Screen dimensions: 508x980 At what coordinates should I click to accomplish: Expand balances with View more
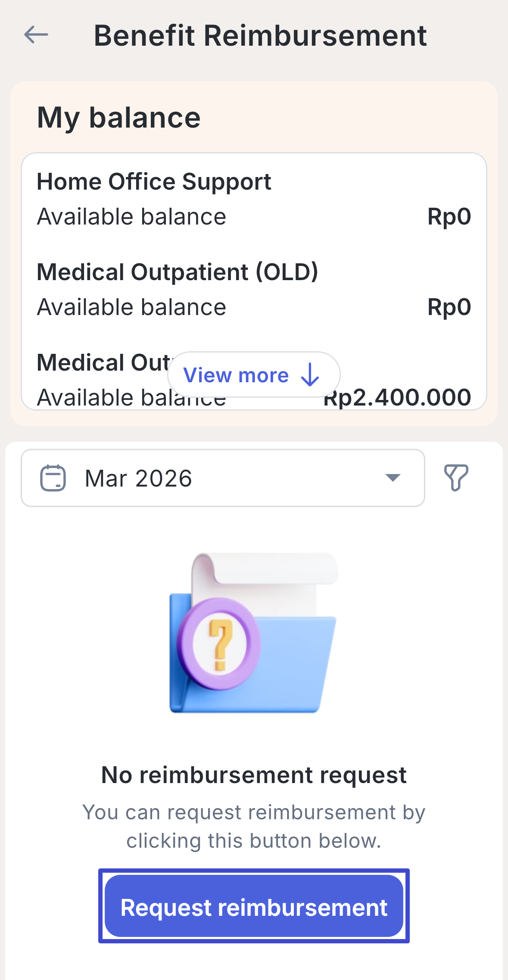tap(236, 375)
